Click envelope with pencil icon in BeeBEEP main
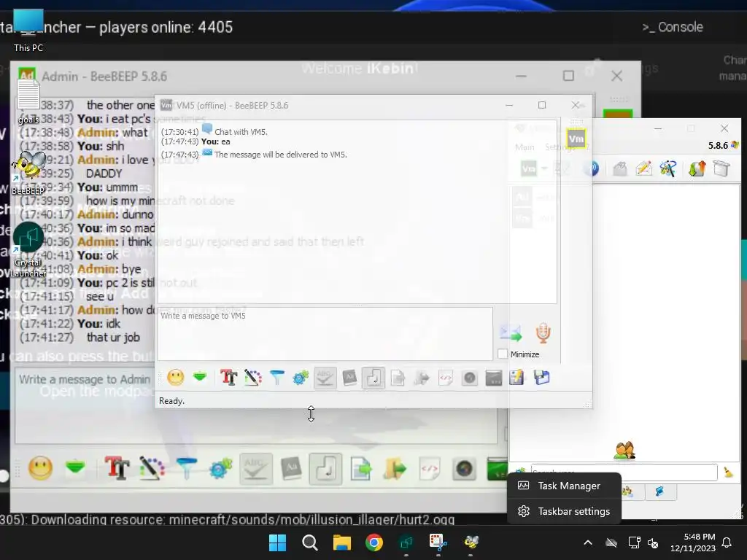Viewport: 747px width, 560px height. 644,168
